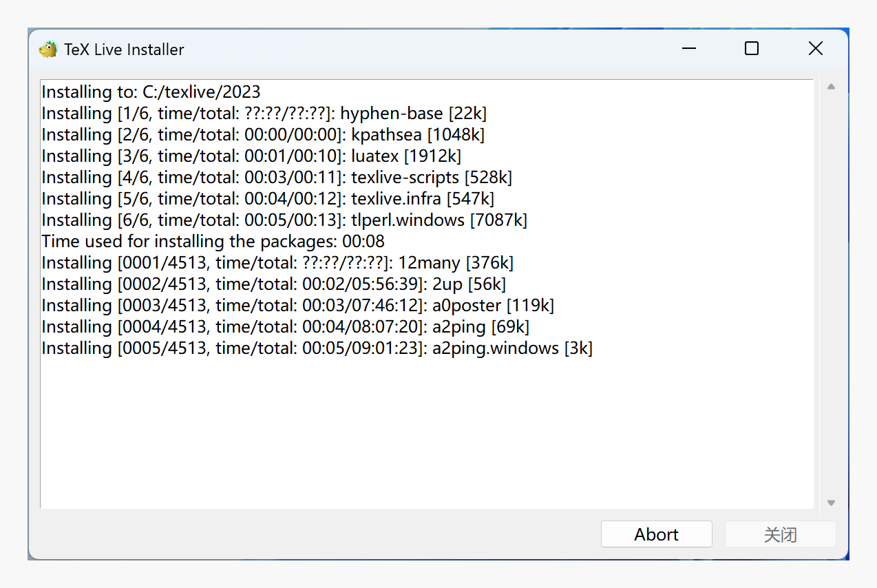Select the luatex [1912k] log line
This screenshot has height=588, width=877.
(251, 156)
